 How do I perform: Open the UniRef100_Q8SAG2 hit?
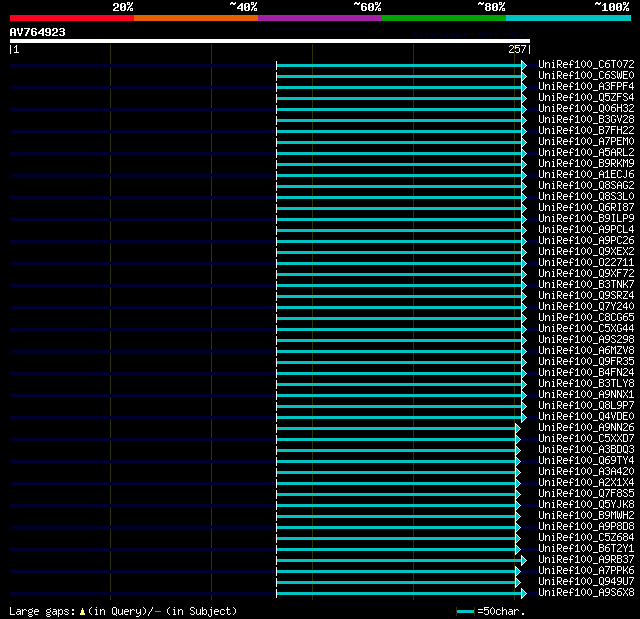(x=586, y=186)
